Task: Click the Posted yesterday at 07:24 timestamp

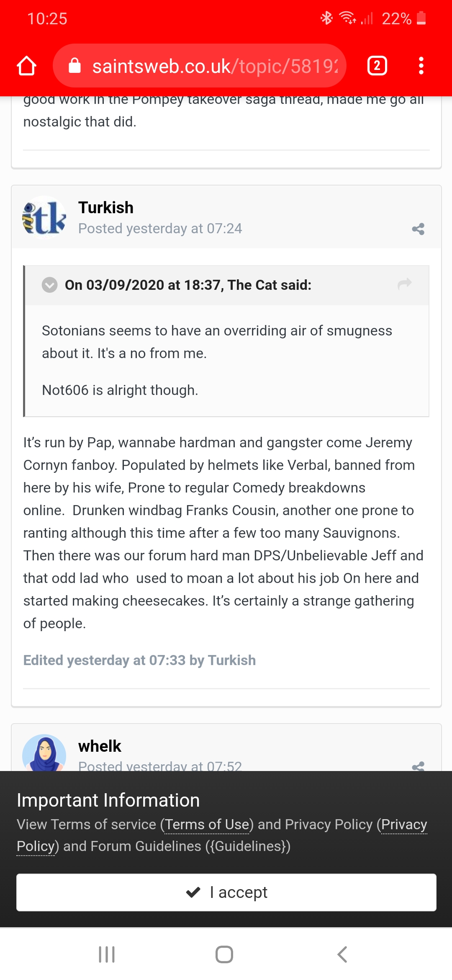Action: [x=160, y=229]
